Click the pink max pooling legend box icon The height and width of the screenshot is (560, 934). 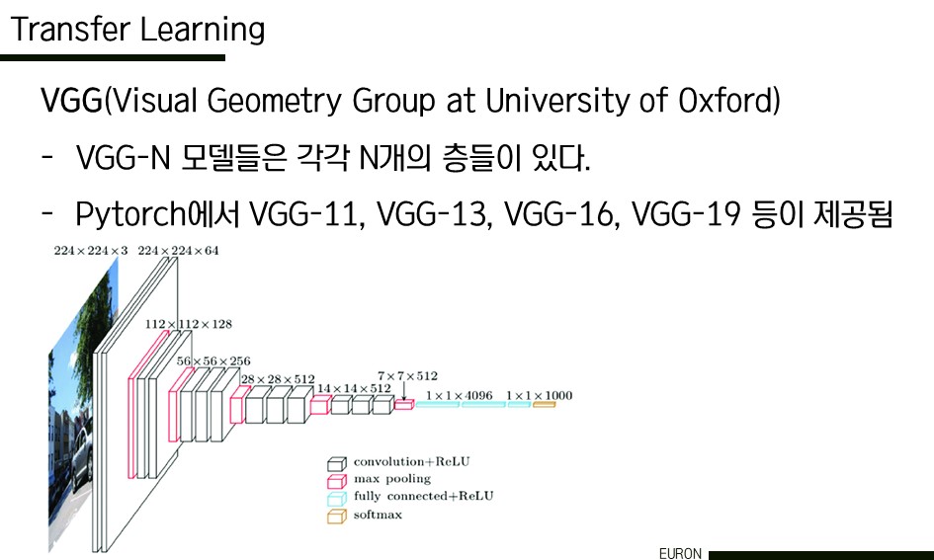click(337, 481)
